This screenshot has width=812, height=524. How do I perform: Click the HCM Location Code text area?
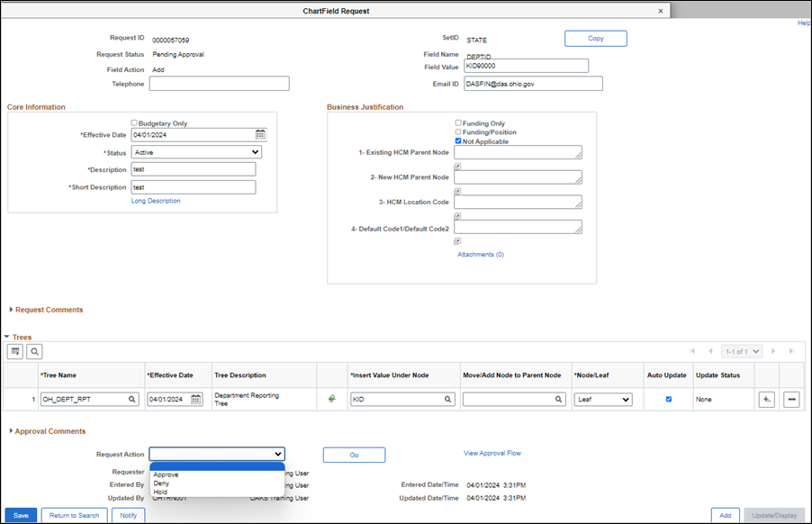518,202
